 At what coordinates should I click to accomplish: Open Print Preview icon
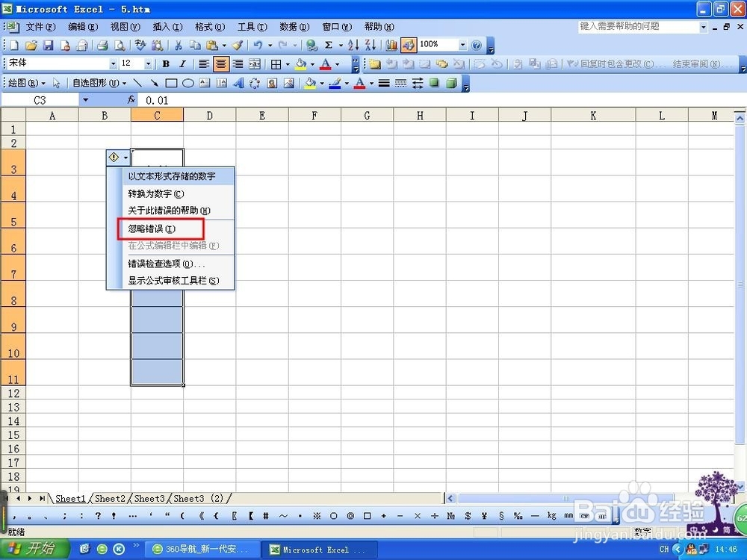tap(120, 46)
